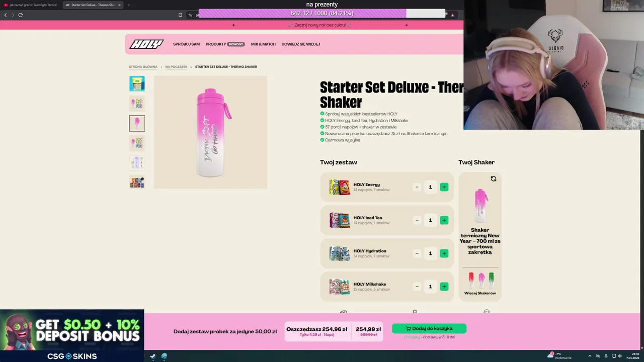Click the CSG Skins deposit bonus ad
The width and height of the screenshot is (644, 362).
(72, 335)
